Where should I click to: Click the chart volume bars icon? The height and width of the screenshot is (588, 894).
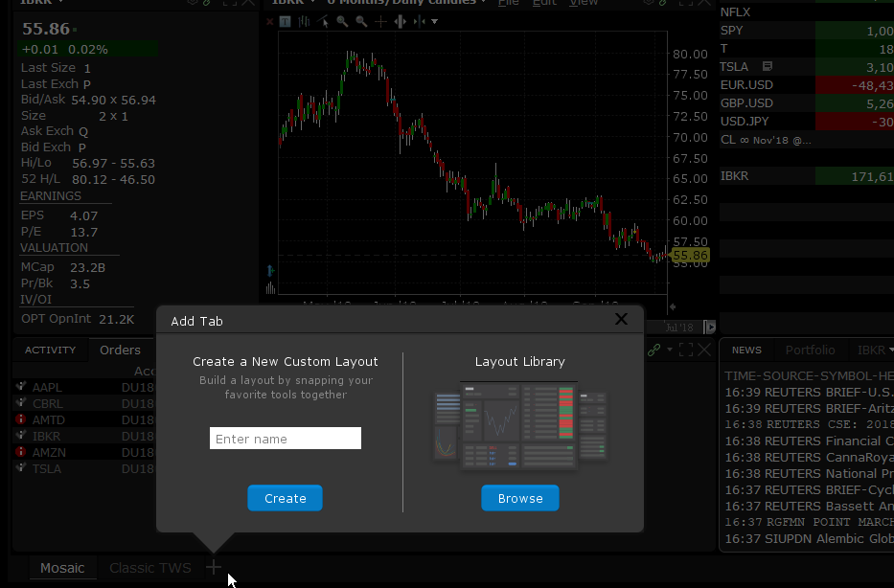coord(270,288)
